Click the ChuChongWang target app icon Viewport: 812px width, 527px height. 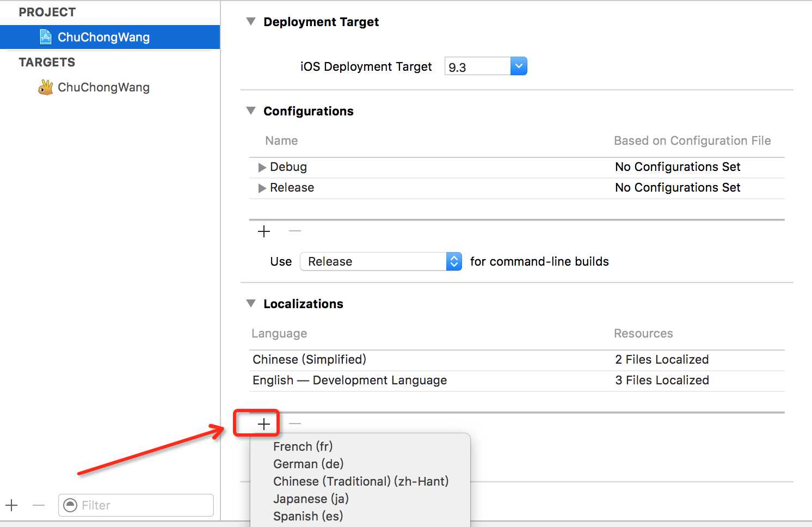pos(46,87)
